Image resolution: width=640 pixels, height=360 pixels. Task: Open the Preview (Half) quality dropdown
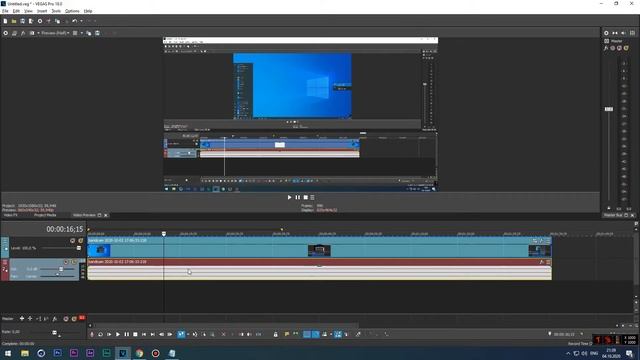click(55, 33)
